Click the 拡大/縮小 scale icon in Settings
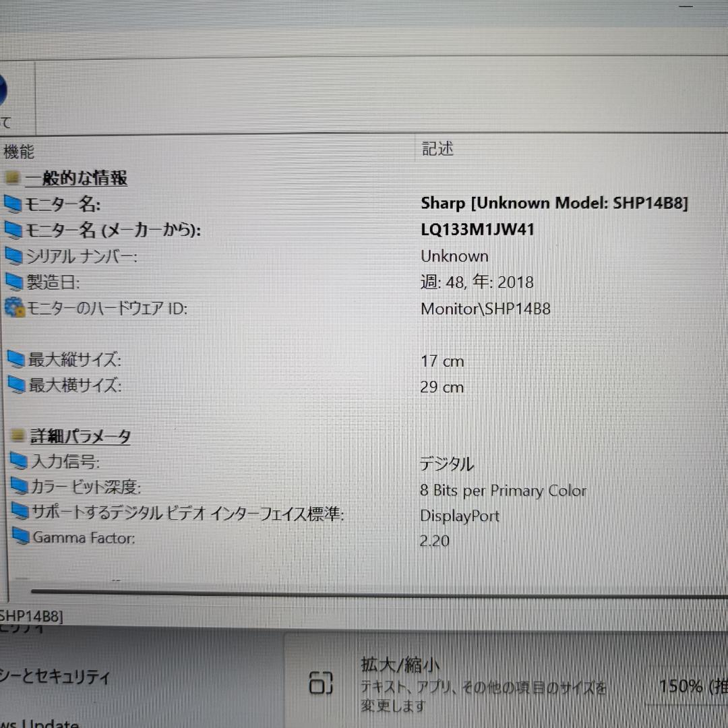 click(321, 683)
